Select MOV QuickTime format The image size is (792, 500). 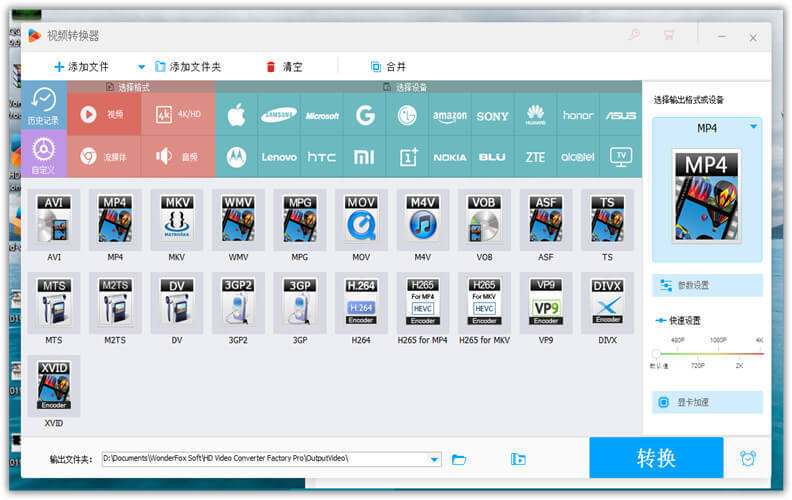tap(361, 220)
